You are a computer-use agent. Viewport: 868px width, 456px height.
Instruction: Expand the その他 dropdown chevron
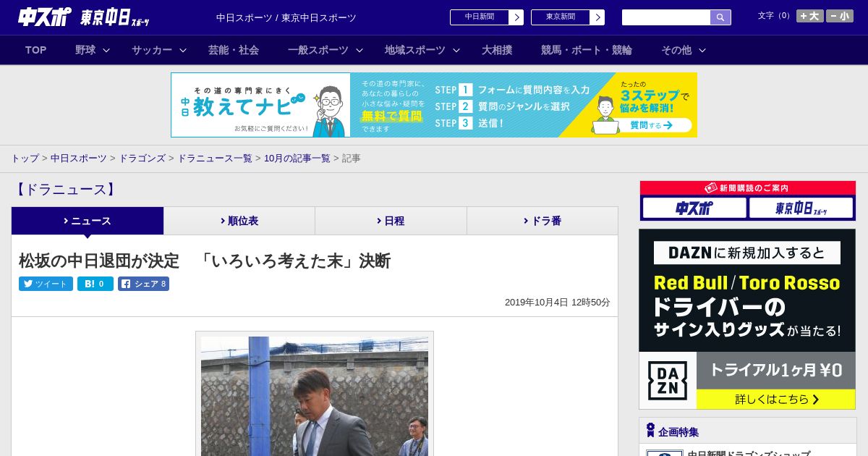point(702,50)
